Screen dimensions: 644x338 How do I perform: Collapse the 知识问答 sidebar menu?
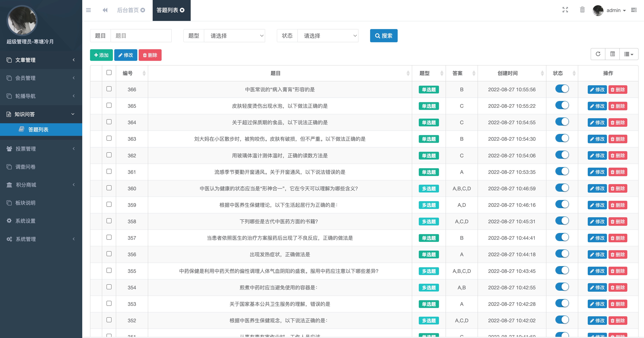pos(41,114)
